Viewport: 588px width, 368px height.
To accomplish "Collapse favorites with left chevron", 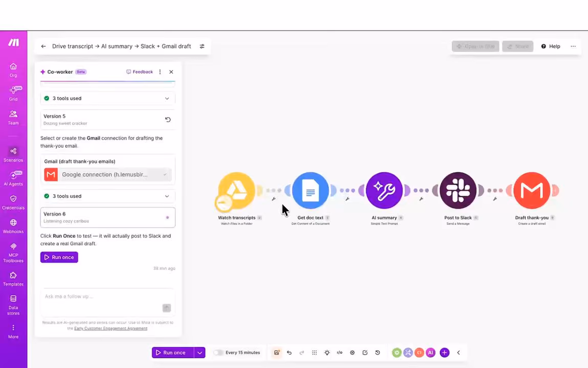I will coord(458,352).
